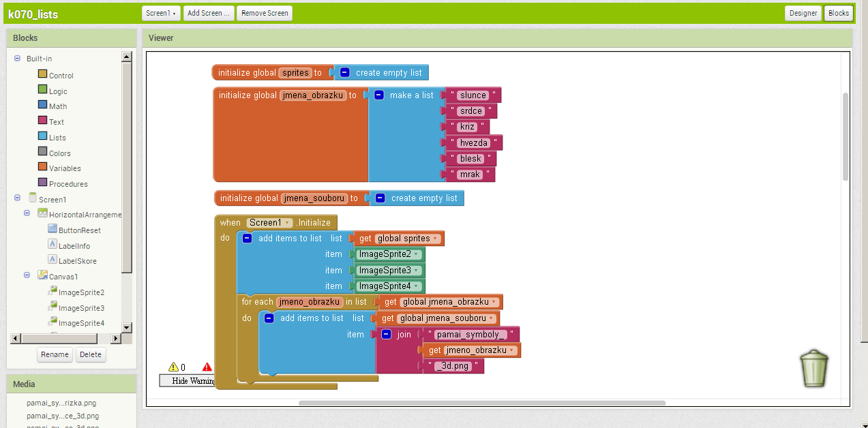Select the ButtonReset component icon

pos(53,230)
